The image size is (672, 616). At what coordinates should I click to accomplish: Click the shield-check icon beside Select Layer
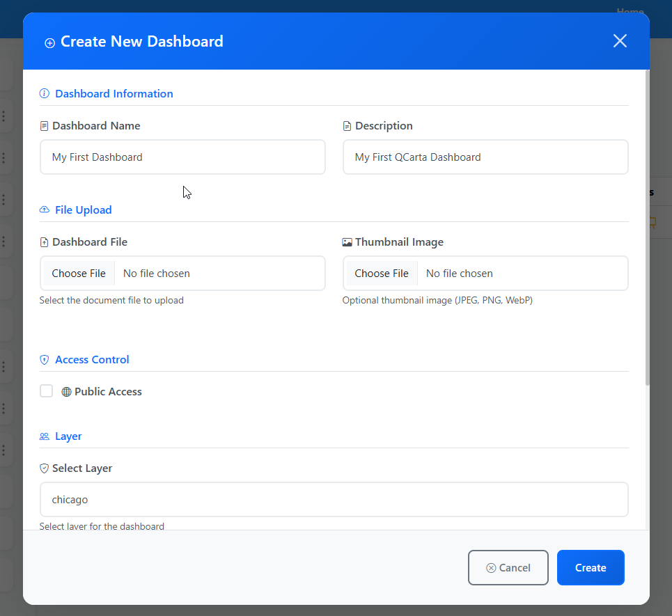[x=44, y=468]
